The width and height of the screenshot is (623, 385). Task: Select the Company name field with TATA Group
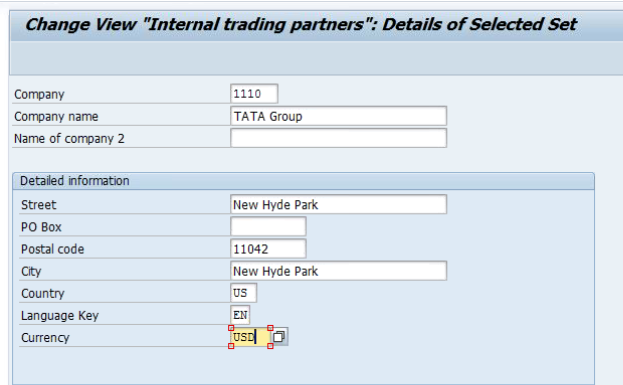tap(339, 116)
